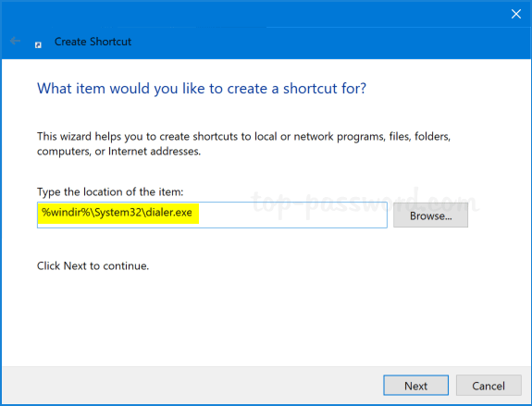The width and height of the screenshot is (532, 406).
Task: Click the small shortcut icon beside Create Shortcut
Action: [x=38, y=44]
